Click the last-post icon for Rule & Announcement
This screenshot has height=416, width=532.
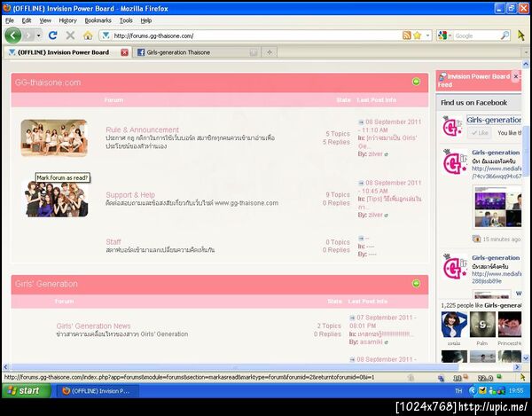[x=361, y=122]
